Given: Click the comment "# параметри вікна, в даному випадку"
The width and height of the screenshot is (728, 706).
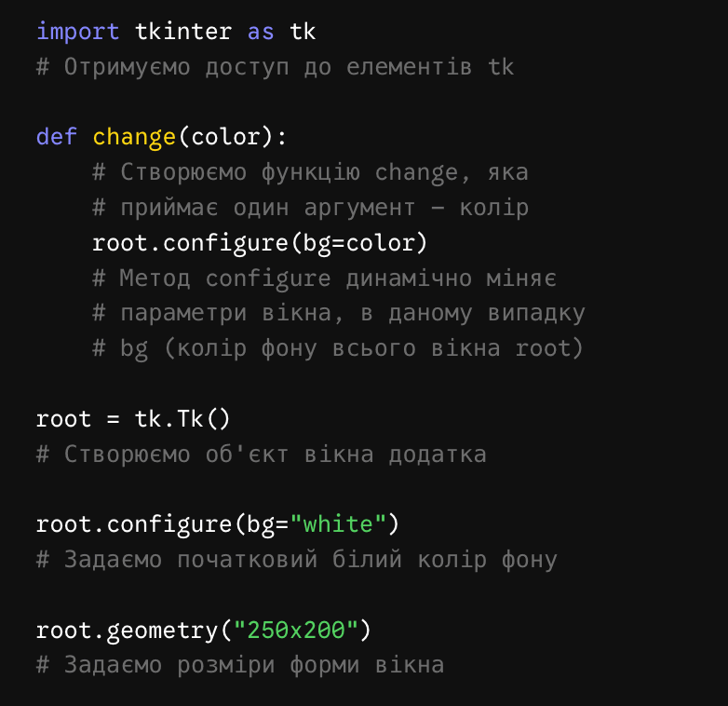Looking at the screenshot, I should click(339, 314).
